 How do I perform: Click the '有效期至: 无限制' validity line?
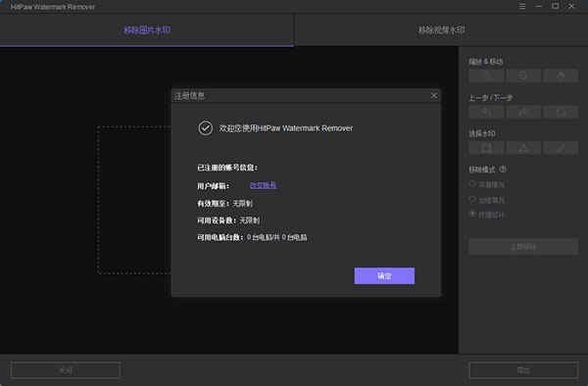pos(225,204)
